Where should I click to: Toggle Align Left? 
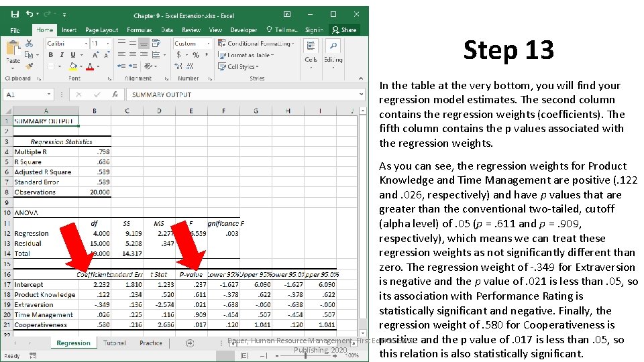(121, 54)
